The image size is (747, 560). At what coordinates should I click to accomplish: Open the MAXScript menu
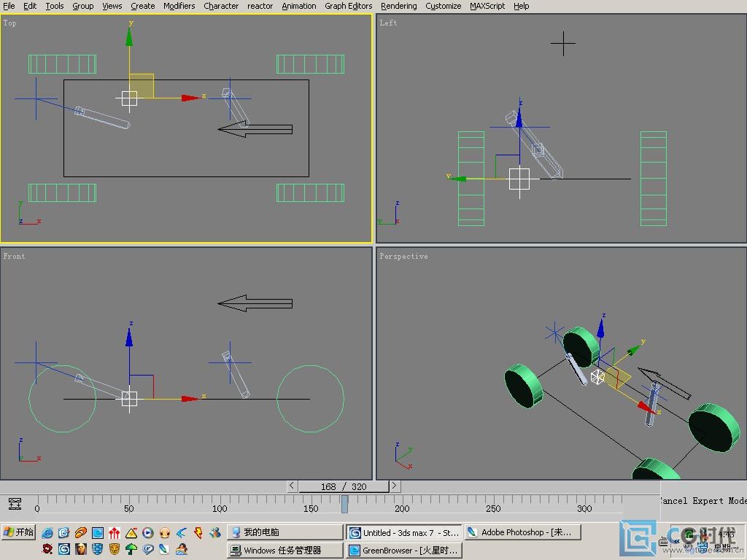(487, 6)
